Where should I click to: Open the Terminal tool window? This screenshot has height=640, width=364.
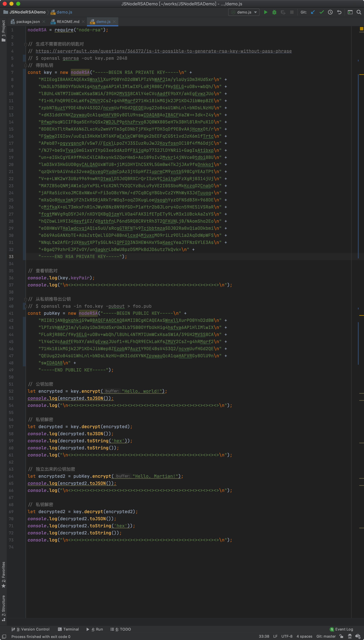click(x=68, y=629)
